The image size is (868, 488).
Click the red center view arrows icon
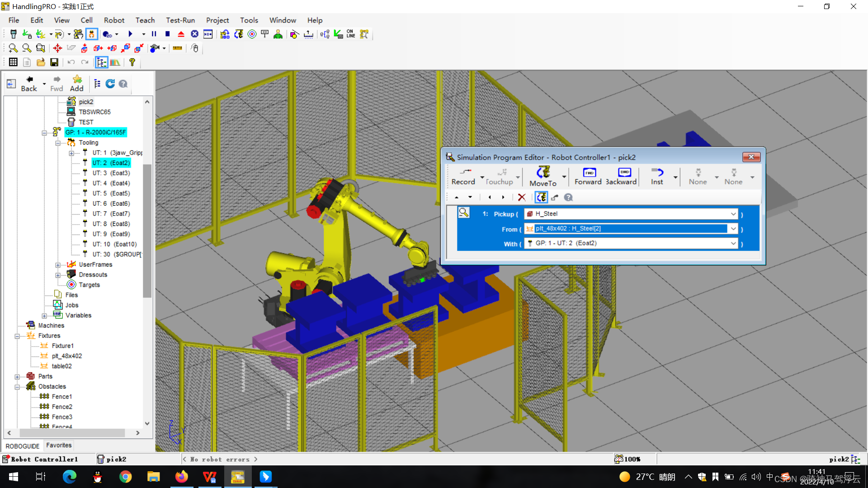(x=57, y=48)
